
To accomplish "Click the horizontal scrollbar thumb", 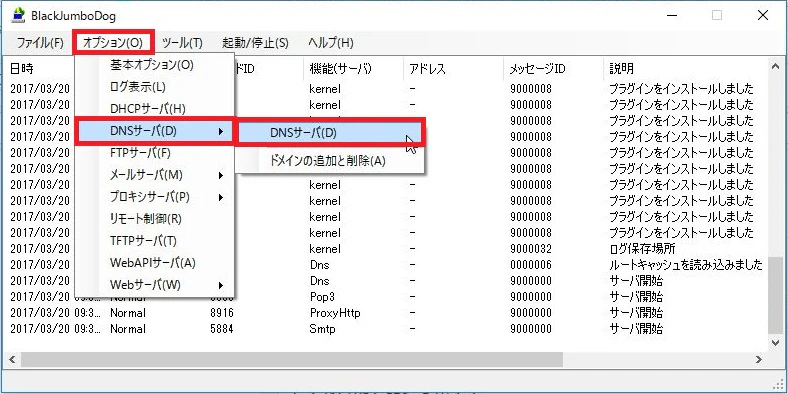I will pos(291,359).
